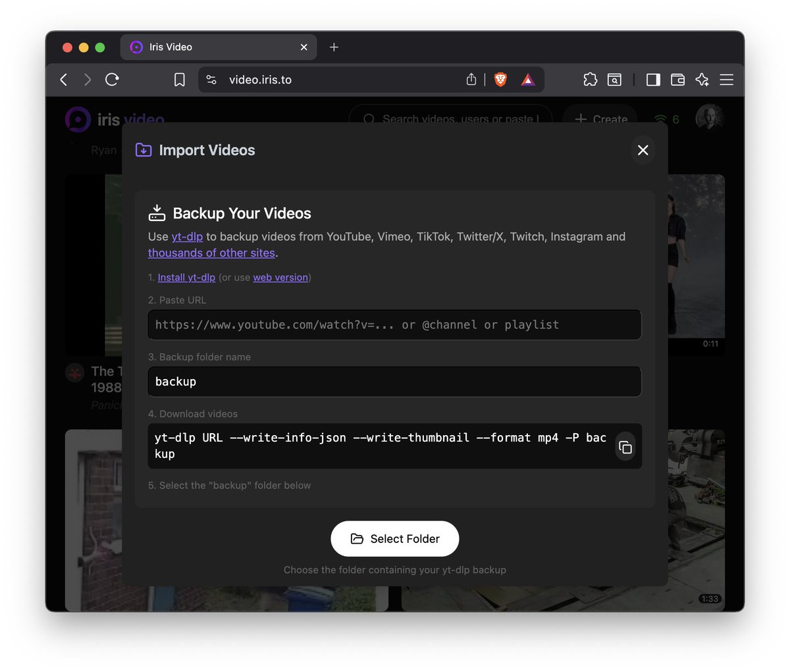Go forward to next page
The height and width of the screenshot is (672, 790).
click(x=88, y=80)
